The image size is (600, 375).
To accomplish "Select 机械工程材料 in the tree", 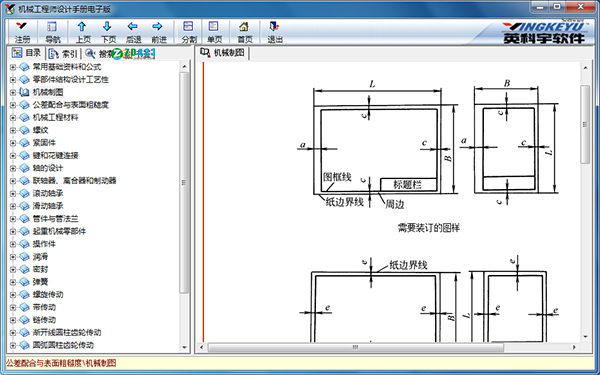I will tap(55, 117).
